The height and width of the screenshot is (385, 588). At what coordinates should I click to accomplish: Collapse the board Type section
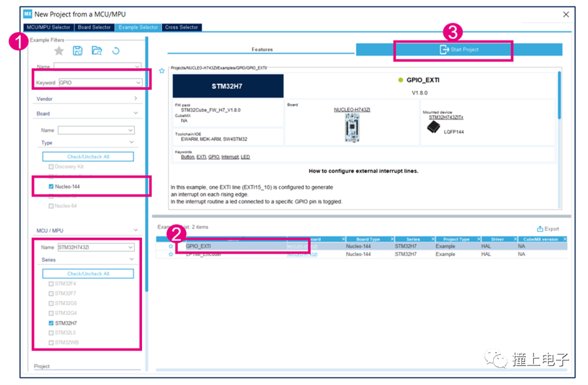click(132, 142)
